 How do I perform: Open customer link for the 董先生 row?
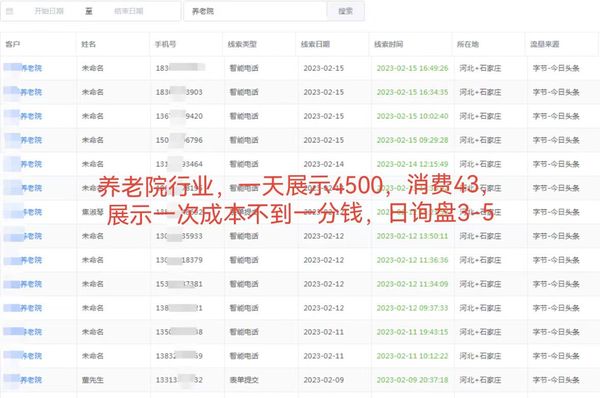coord(23,380)
